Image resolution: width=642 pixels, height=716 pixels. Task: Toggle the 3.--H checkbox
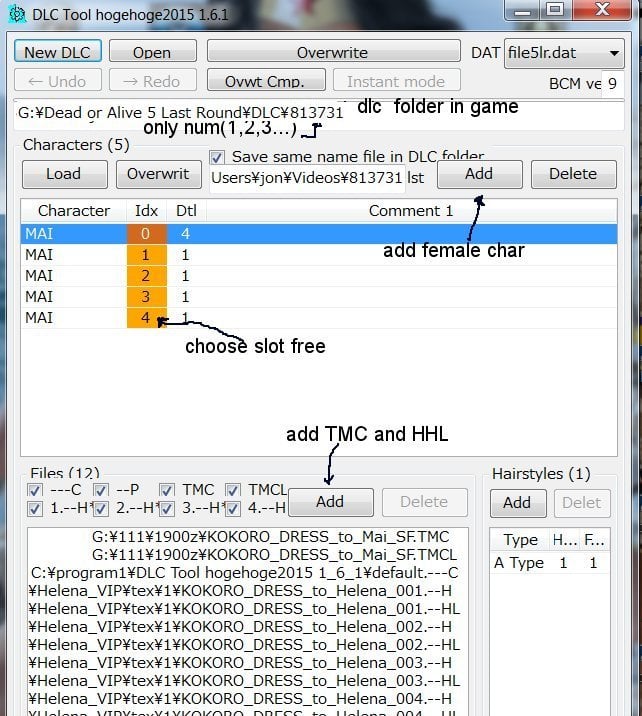[166, 509]
